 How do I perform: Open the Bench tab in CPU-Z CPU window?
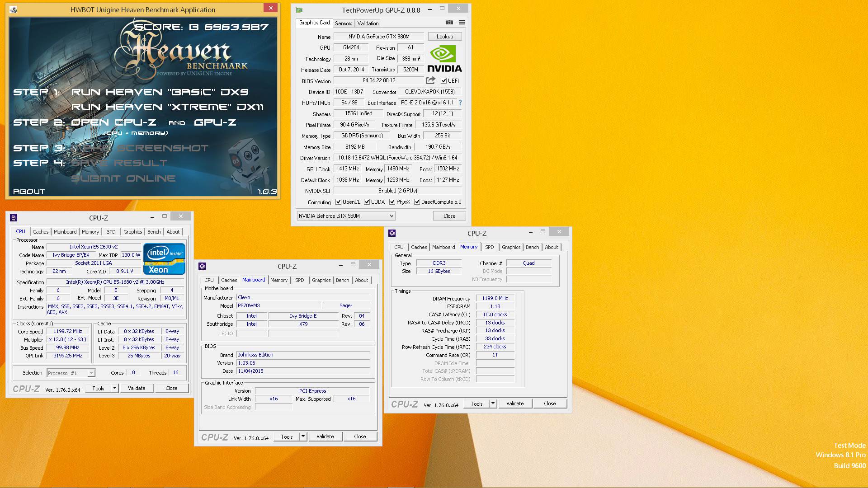(x=154, y=232)
